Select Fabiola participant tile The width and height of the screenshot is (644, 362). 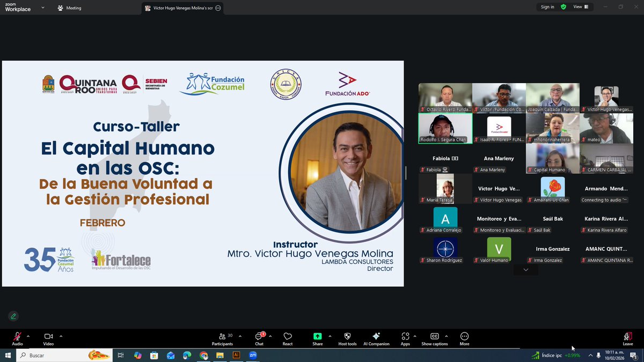[445, 159]
